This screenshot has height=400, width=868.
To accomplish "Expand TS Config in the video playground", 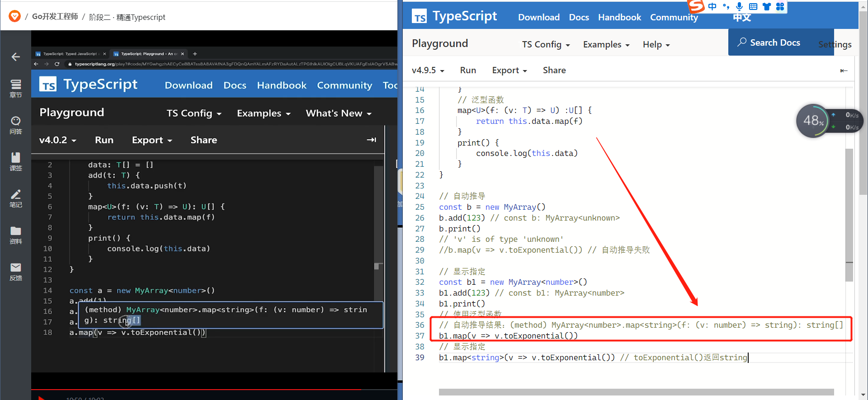I will [194, 113].
